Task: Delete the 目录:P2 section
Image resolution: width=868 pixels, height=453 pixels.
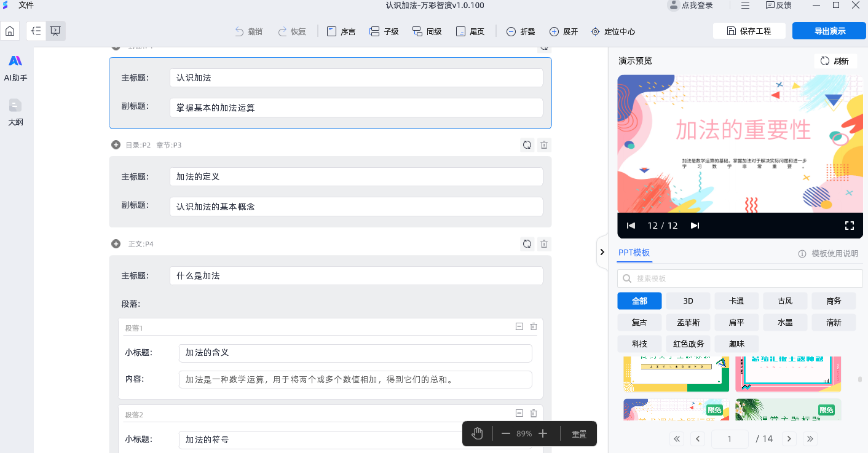Action: 544,145
